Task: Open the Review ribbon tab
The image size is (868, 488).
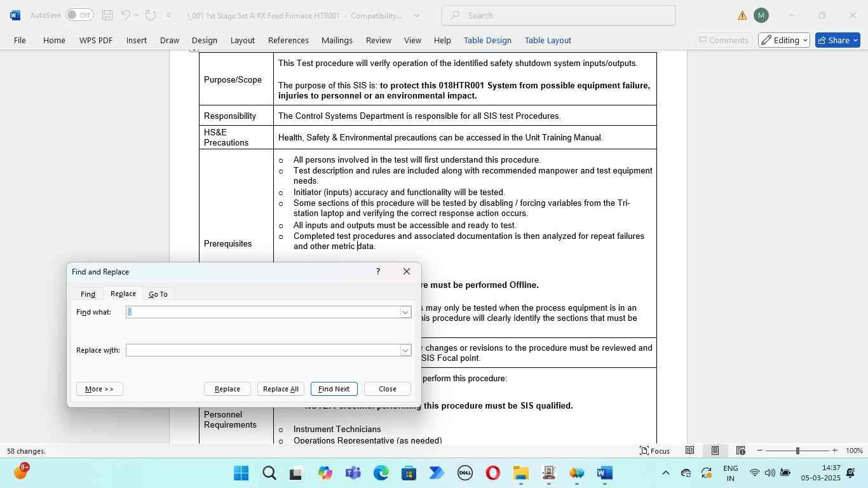Action: pyautogui.click(x=378, y=40)
